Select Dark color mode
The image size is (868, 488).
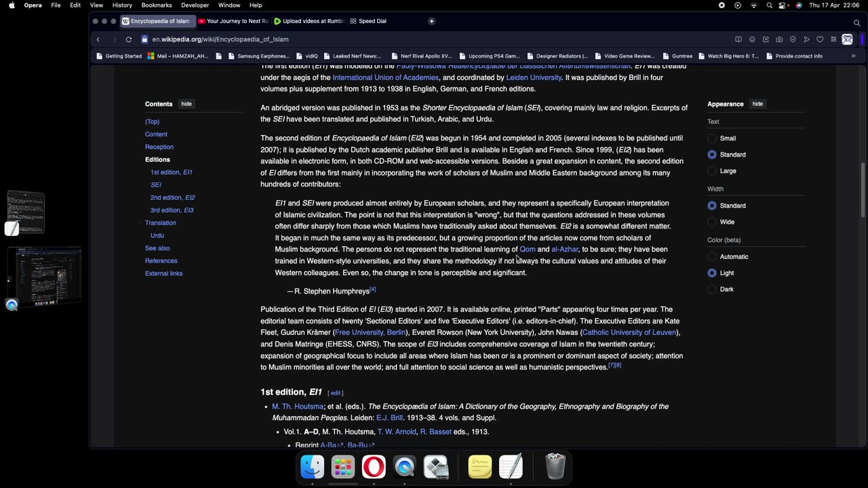[x=712, y=289]
